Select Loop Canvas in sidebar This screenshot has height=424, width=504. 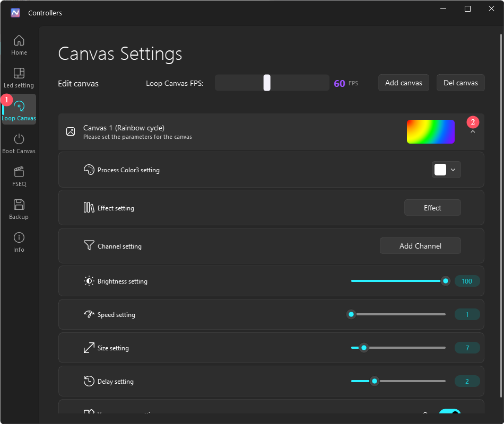(x=19, y=110)
